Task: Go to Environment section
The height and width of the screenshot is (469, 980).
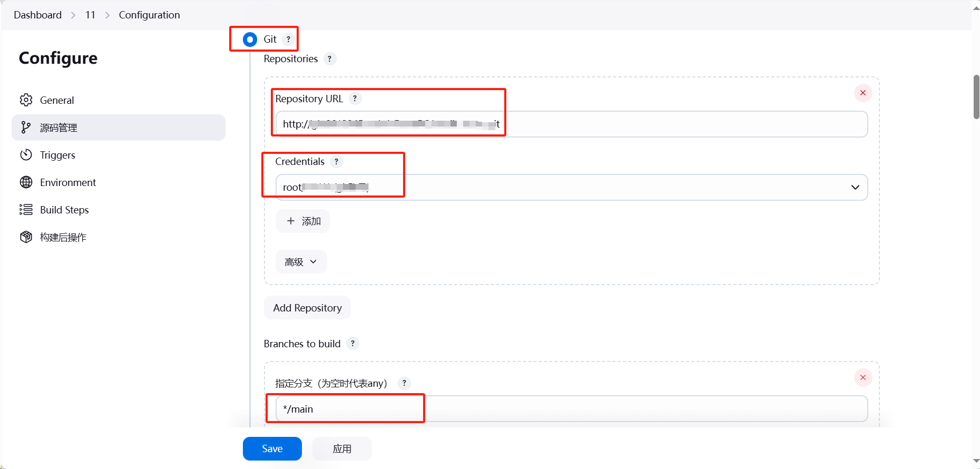Action: (x=119, y=182)
